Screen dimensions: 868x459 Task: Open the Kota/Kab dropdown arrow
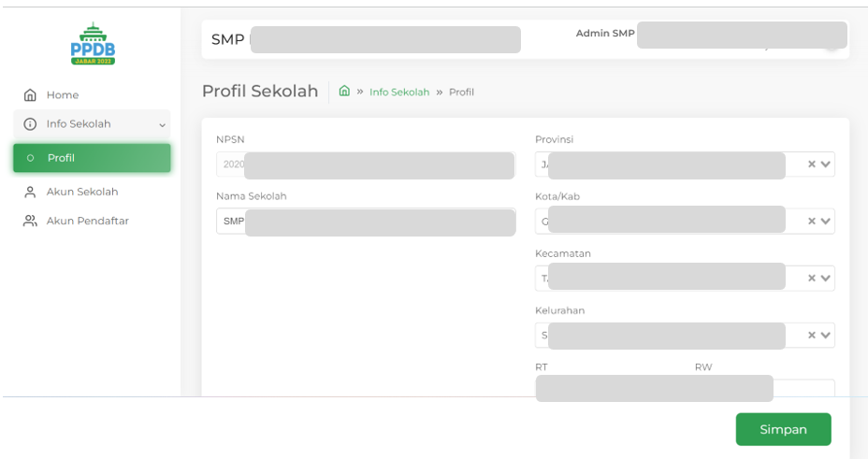pyautogui.click(x=826, y=222)
